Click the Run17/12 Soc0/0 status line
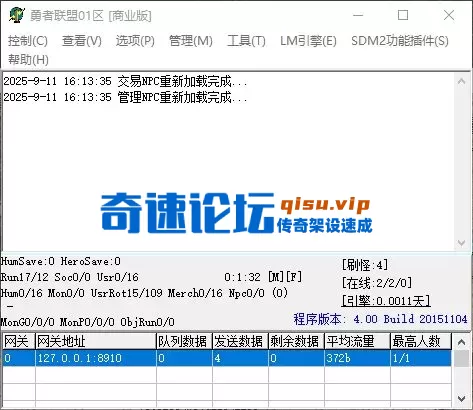 70,277
